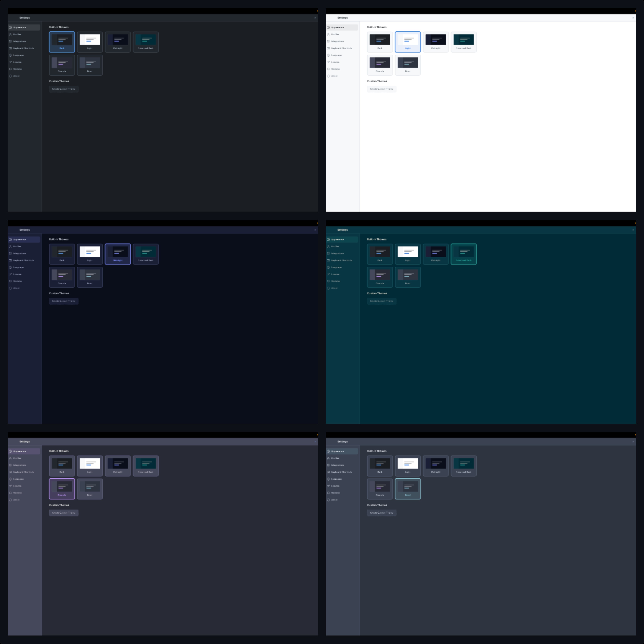Screen dimensions: 644x644
Task: Click Create Custom Theme in the Midnight-theme window
Action: coord(64,301)
